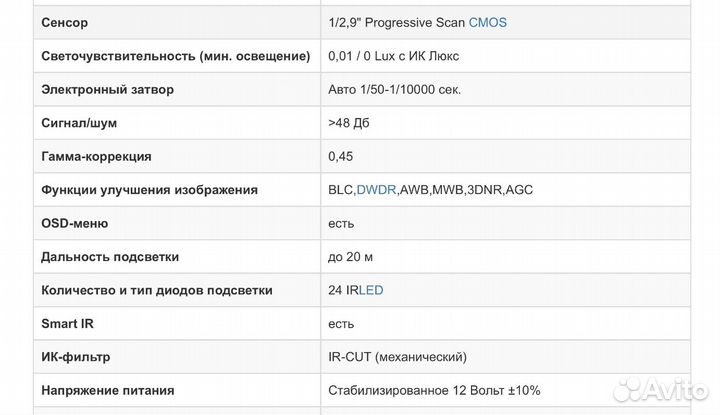Click the "Светочувствительность (мин. освещение)" label
720x415 pixels.
[x=175, y=55]
